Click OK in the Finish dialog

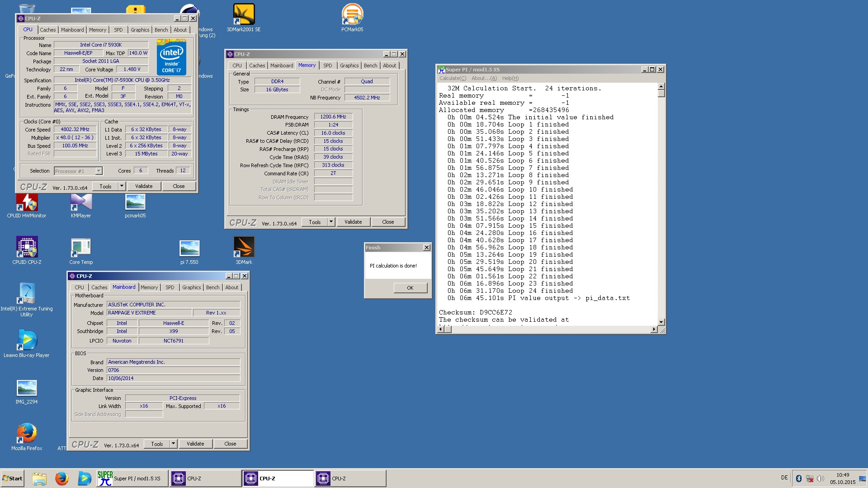click(410, 288)
